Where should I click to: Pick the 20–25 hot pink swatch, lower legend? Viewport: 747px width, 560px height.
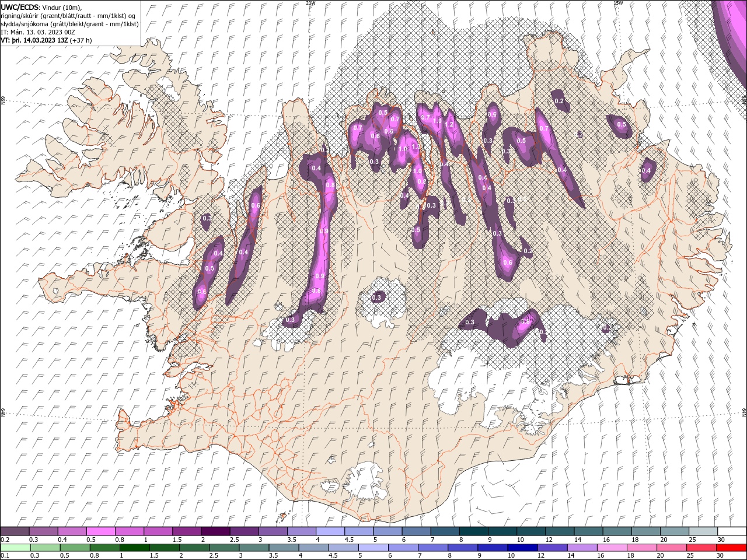point(672,548)
